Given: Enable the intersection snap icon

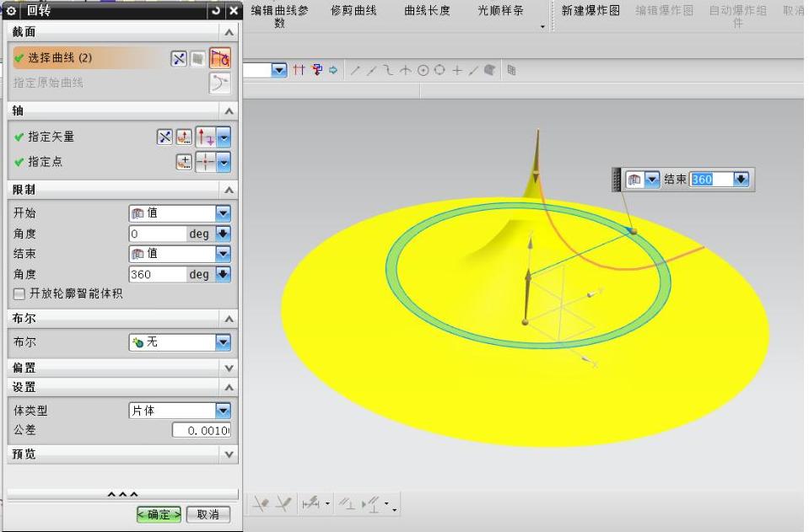Looking at the screenshot, I should [x=406, y=70].
